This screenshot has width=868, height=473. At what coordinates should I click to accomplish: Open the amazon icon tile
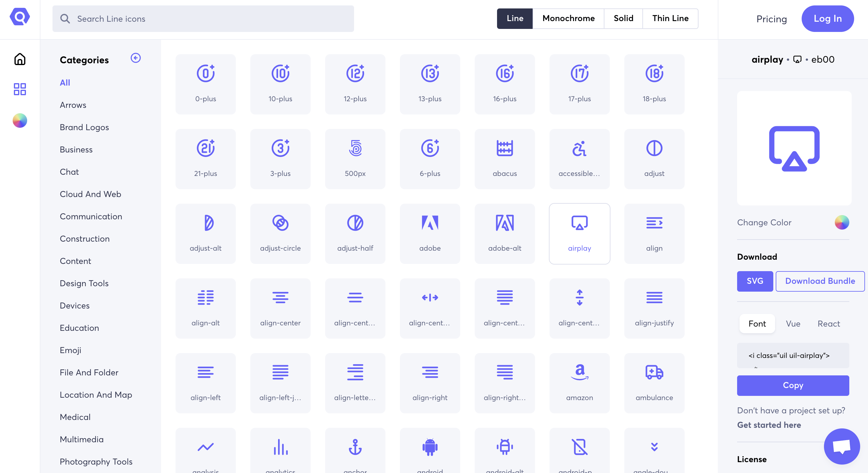click(x=579, y=383)
